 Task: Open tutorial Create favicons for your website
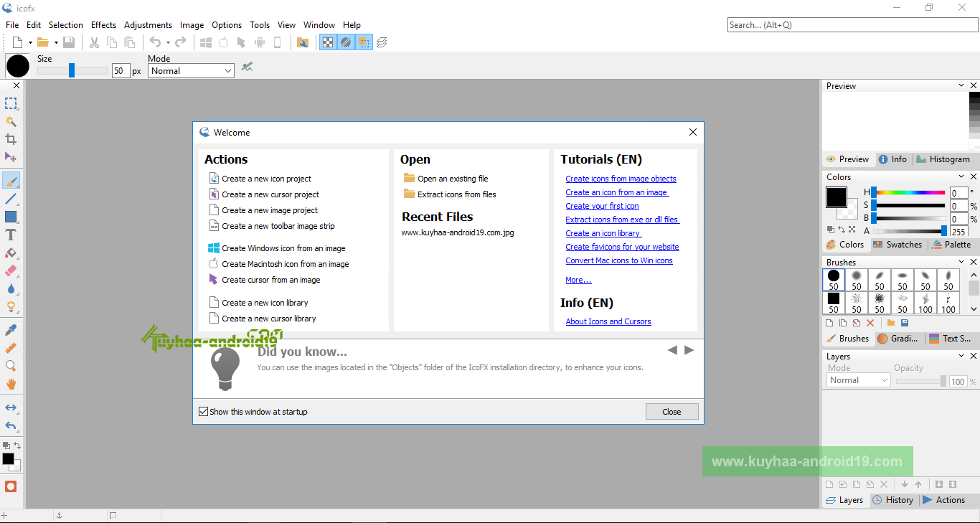622,247
